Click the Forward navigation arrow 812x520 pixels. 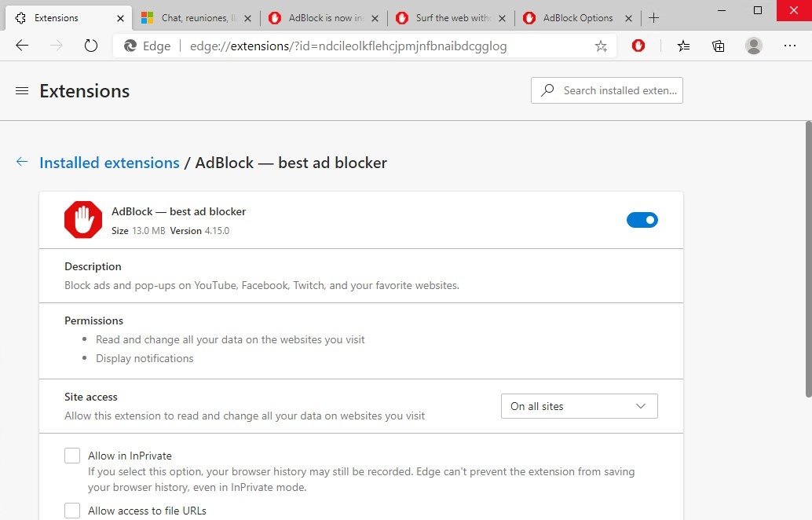pos(56,46)
